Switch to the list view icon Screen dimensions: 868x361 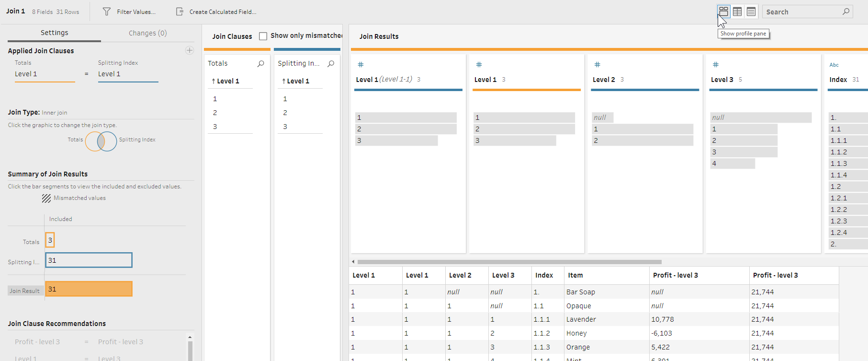pyautogui.click(x=751, y=12)
